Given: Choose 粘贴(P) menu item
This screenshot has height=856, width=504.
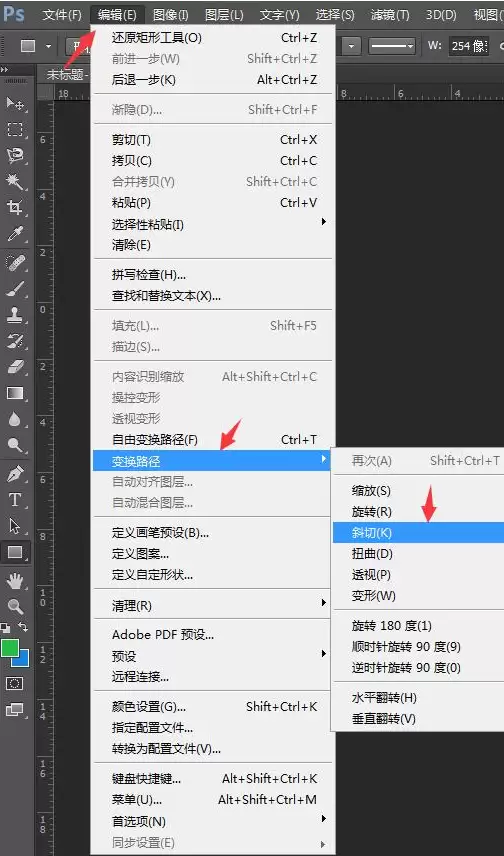Looking at the screenshot, I should tap(213, 203).
